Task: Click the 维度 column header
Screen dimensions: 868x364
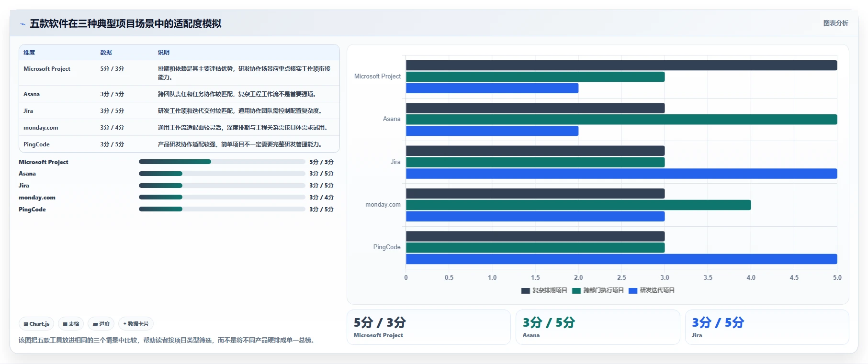Action: (29, 53)
